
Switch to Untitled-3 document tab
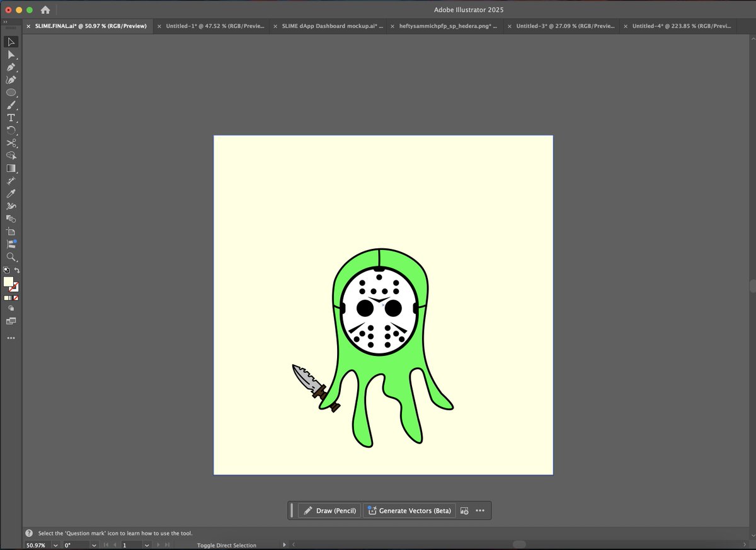565,26
